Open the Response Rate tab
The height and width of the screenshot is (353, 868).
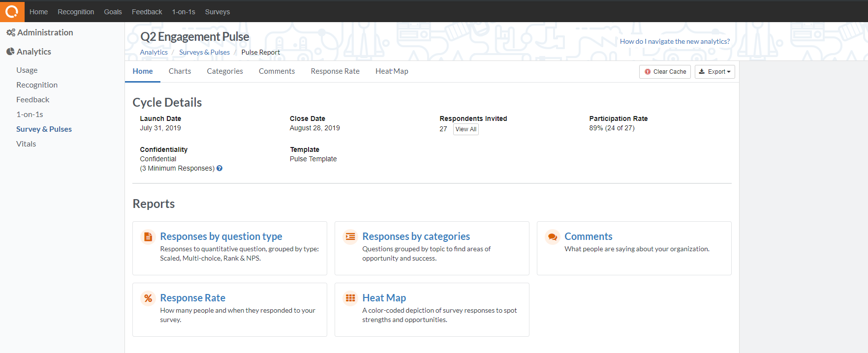[335, 71]
